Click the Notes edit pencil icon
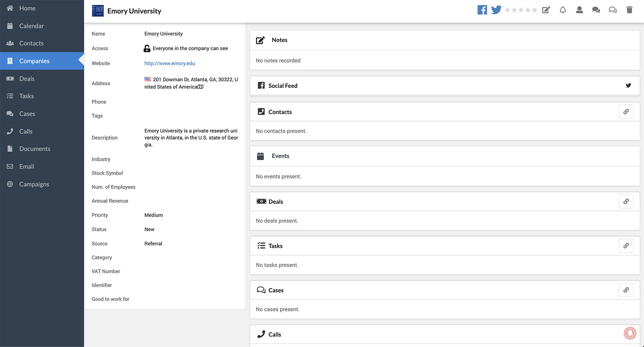 [x=260, y=40]
